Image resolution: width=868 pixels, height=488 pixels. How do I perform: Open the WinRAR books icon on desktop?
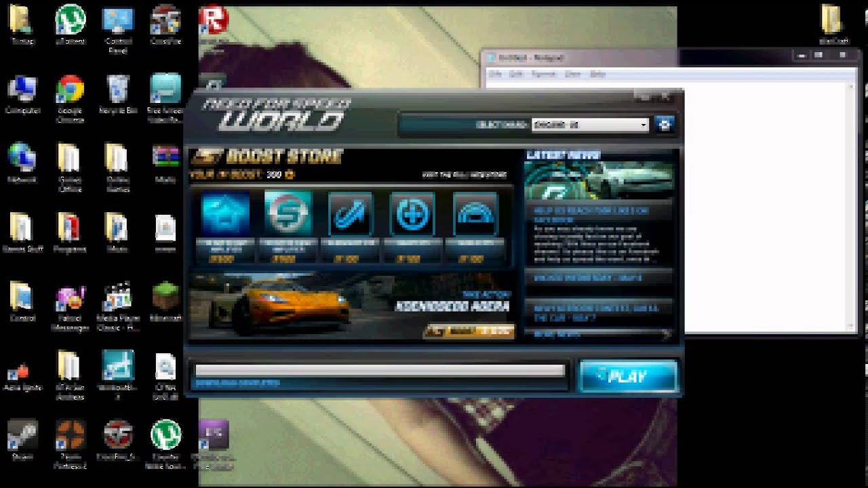click(165, 163)
